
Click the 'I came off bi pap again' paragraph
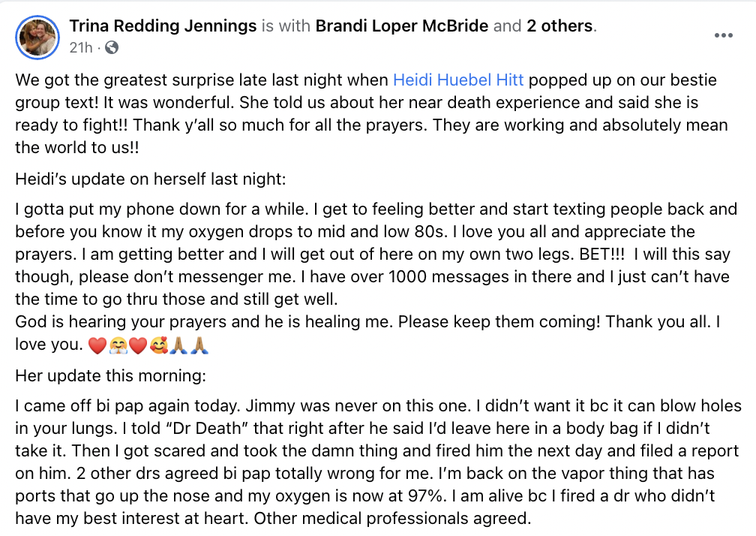click(378, 462)
